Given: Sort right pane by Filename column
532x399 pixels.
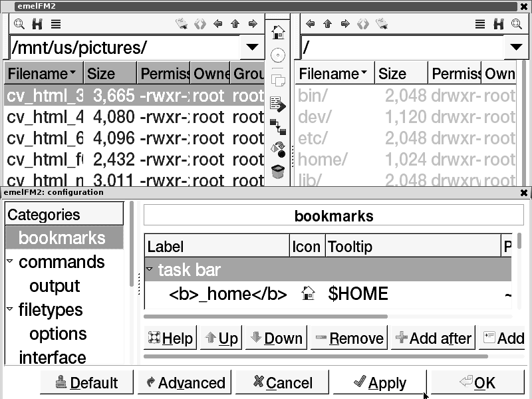Looking at the screenshot, I should click(334, 73).
